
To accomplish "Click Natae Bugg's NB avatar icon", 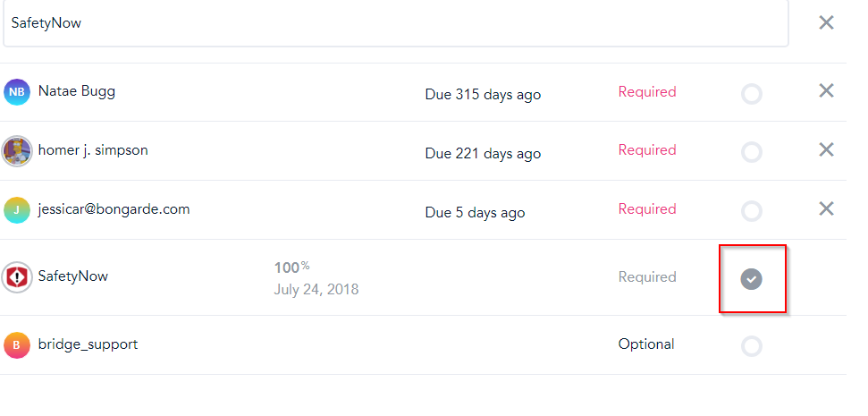I will point(17,91).
